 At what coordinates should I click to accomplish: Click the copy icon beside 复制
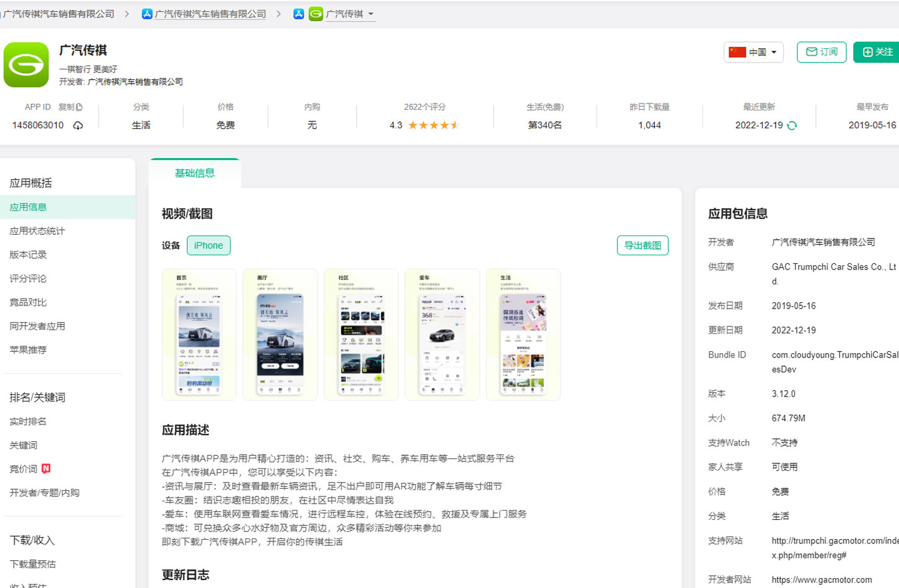tap(79, 107)
